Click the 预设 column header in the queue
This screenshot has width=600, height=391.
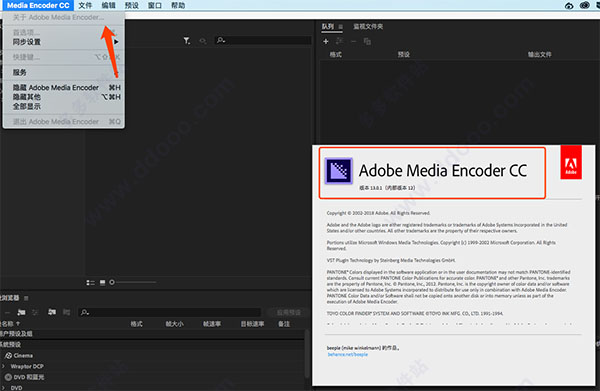click(x=404, y=54)
